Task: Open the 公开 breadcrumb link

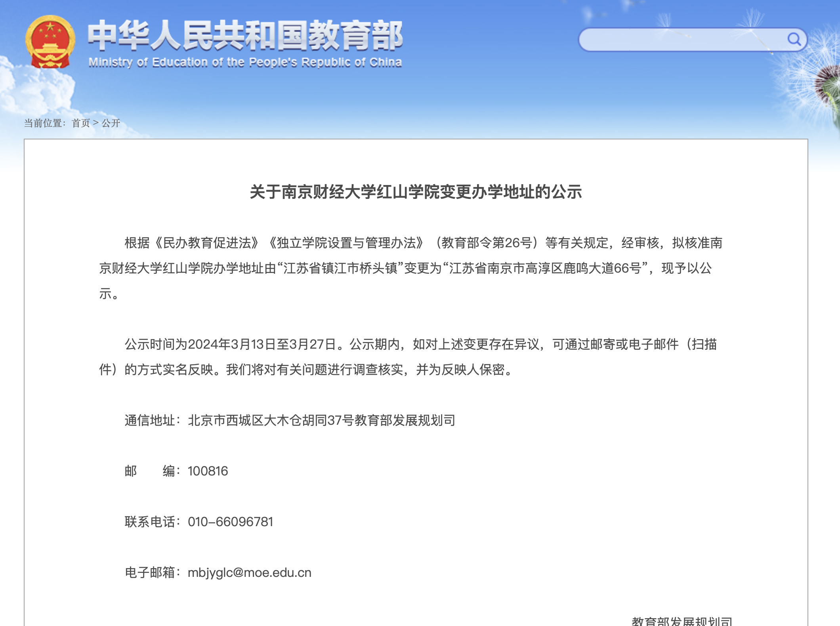Action: point(111,123)
